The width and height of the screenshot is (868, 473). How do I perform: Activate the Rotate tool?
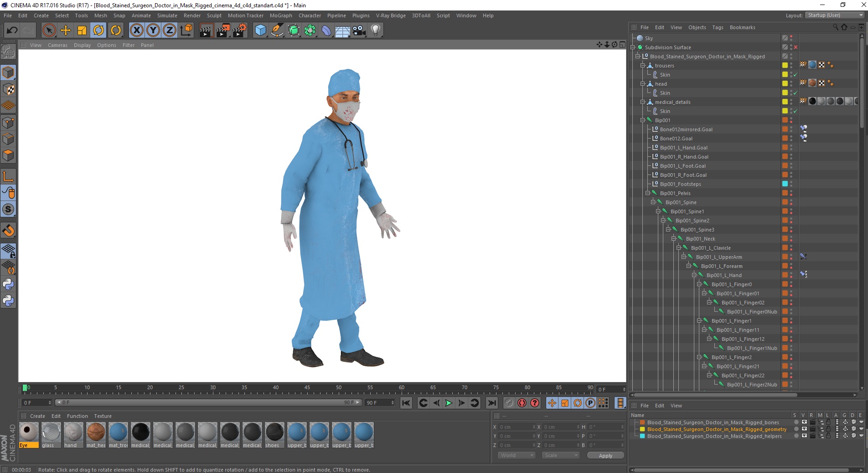coord(98,31)
